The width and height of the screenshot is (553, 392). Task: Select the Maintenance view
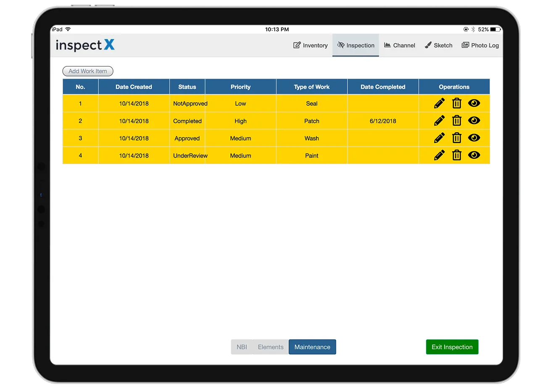tap(312, 347)
